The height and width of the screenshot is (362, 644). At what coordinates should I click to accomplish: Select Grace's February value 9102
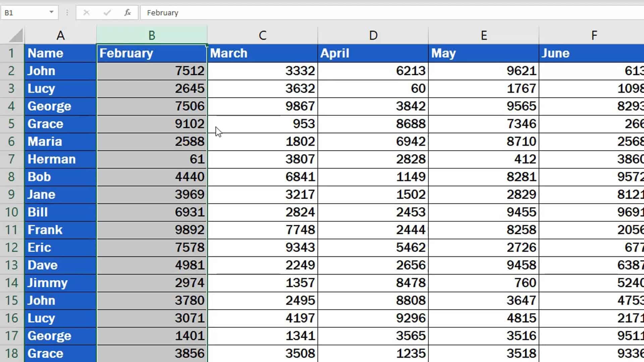click(151, 124)
